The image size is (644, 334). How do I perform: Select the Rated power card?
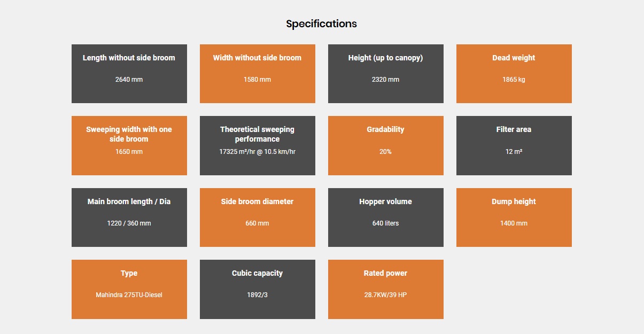point(386,289)
